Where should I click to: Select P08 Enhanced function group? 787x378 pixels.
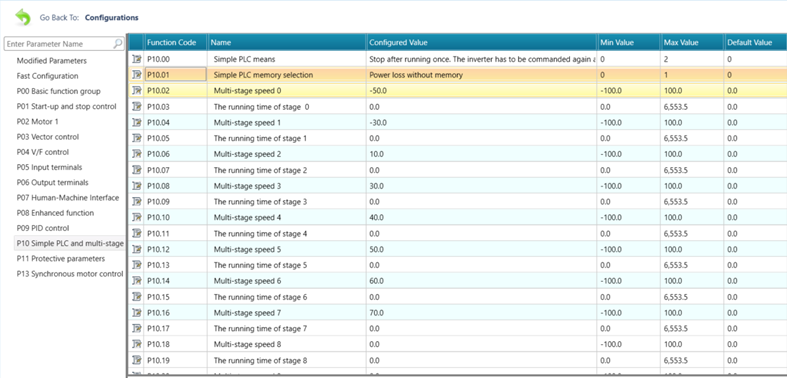pos(55,213)
